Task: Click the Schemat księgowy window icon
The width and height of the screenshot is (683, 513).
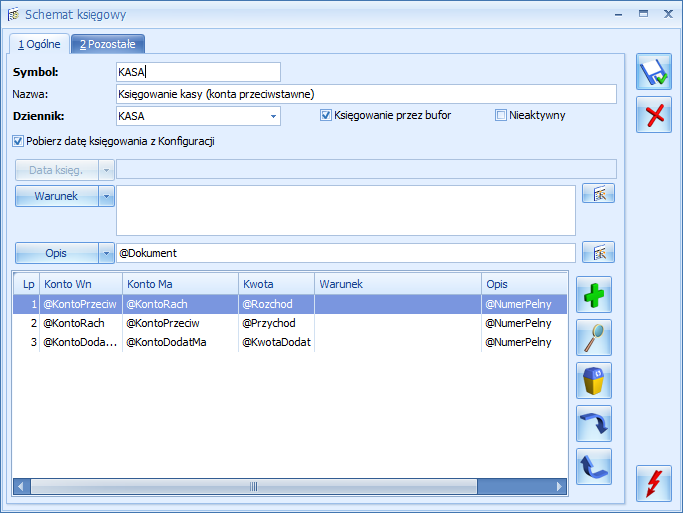Action: (13, 14)
